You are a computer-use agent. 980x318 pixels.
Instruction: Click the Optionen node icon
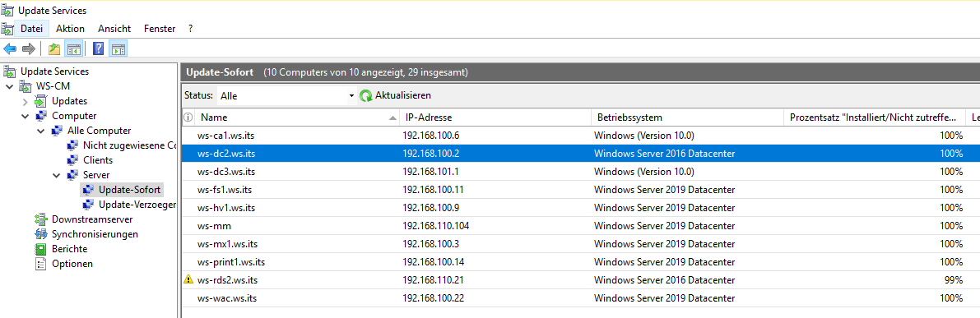(41, 264)
